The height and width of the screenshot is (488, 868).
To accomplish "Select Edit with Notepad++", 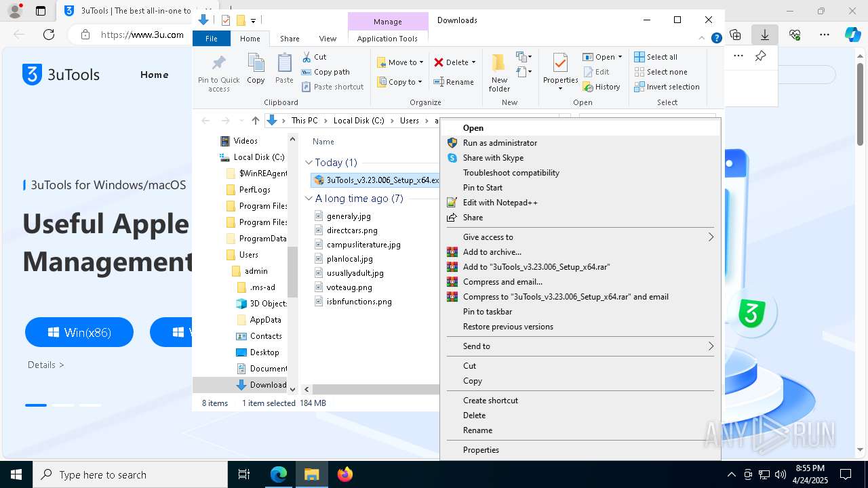I will click(x=580, y=203).
